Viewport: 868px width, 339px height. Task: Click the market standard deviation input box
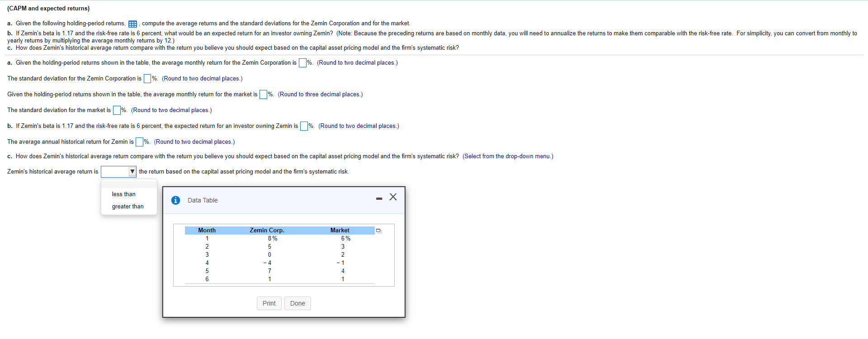[117, 110]
